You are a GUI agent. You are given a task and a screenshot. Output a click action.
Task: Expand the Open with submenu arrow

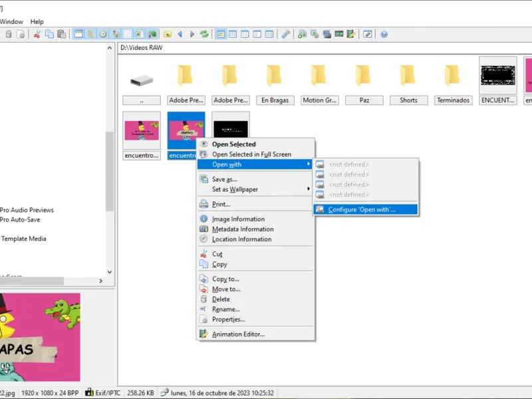pyautogui.click(x=308, y=164)
